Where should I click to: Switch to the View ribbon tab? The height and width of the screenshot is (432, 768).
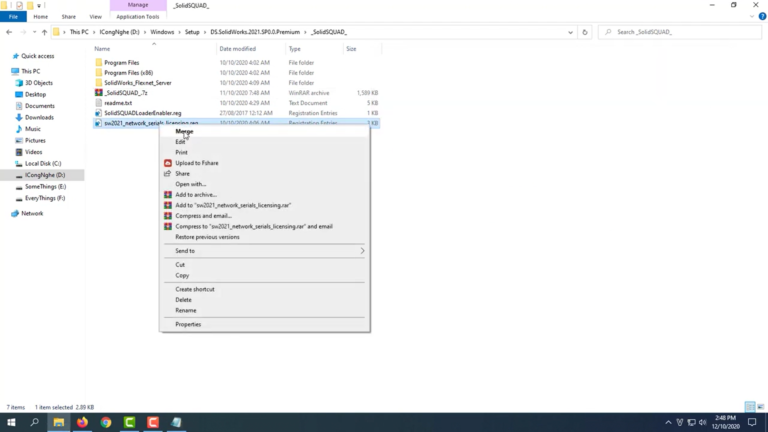pos(96,17)
